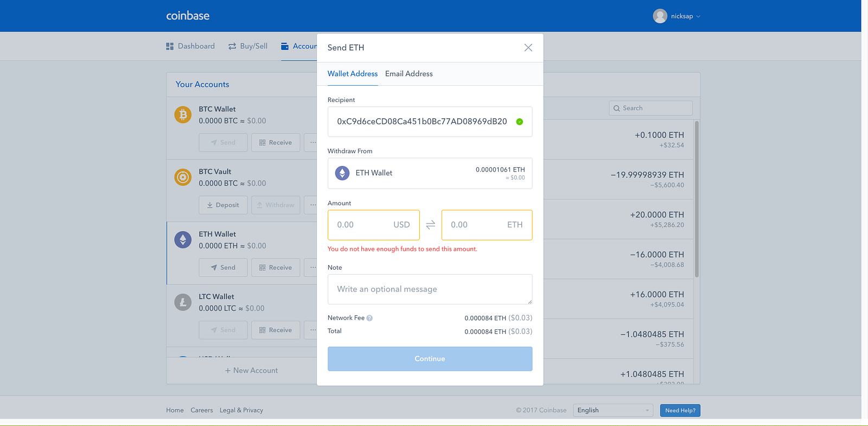
Task: Click Send for ETH Wallet
Action: coord(223,267)
